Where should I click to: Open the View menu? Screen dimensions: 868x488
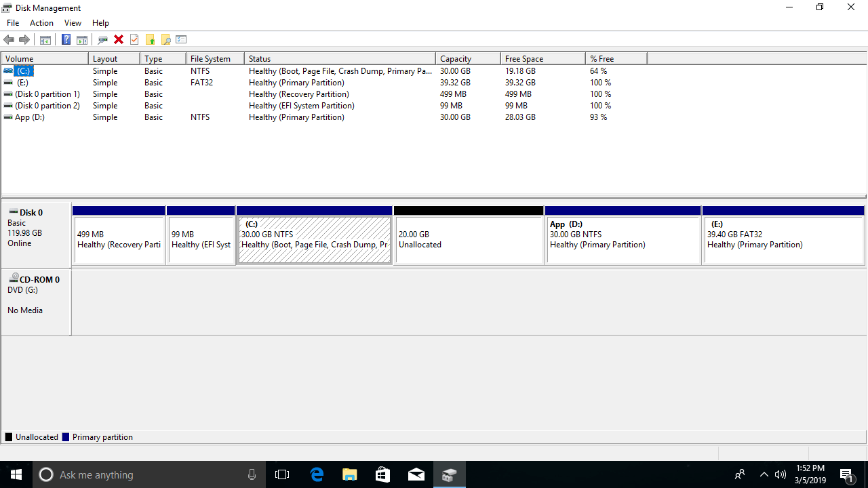pos(73,23)
